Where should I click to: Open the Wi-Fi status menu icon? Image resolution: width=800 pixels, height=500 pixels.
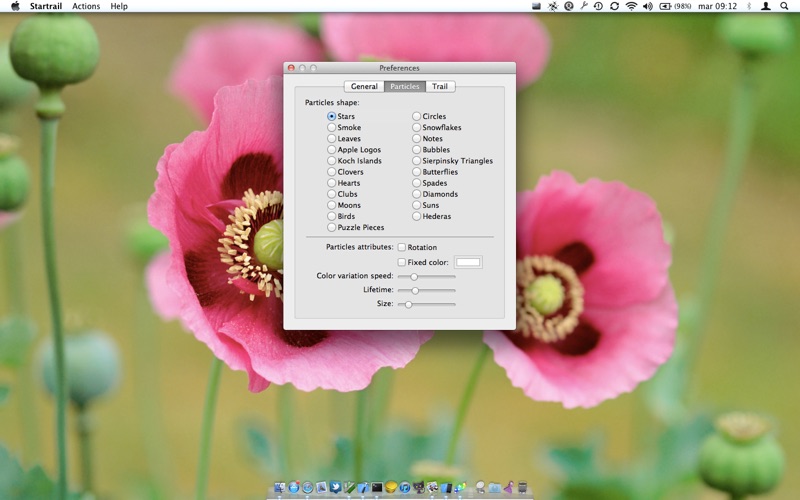pos(631,6)
